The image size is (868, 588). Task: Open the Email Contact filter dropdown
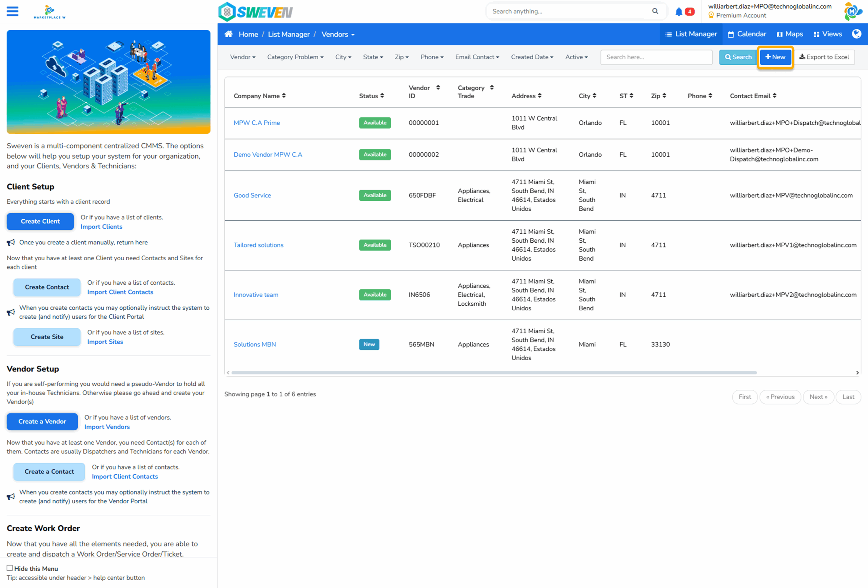pyautogui.click(x=477, y=57)
